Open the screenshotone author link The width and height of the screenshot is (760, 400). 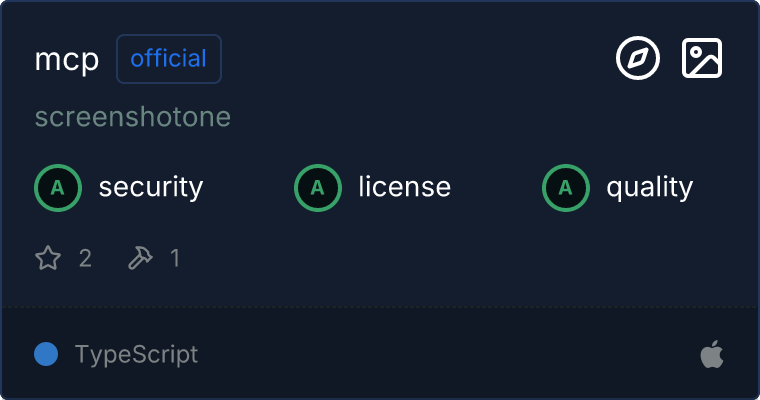(x=133, y=117)
